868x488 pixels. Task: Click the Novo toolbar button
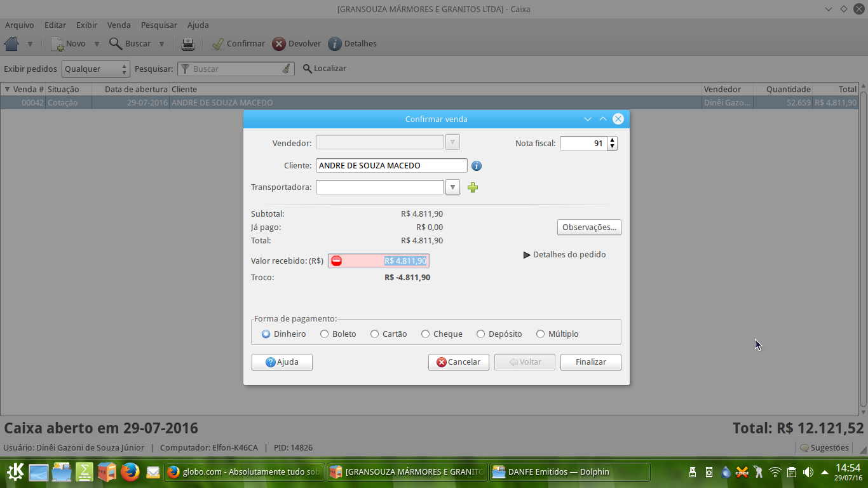(x=68, y=44)
